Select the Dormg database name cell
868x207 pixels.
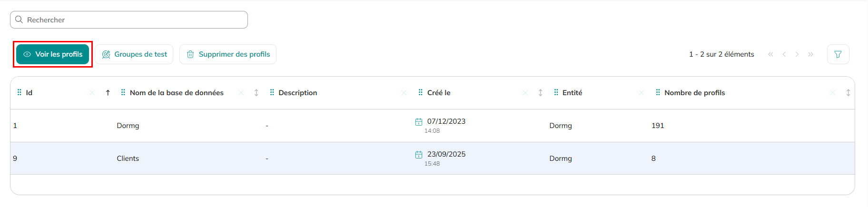tap(128, 126)
